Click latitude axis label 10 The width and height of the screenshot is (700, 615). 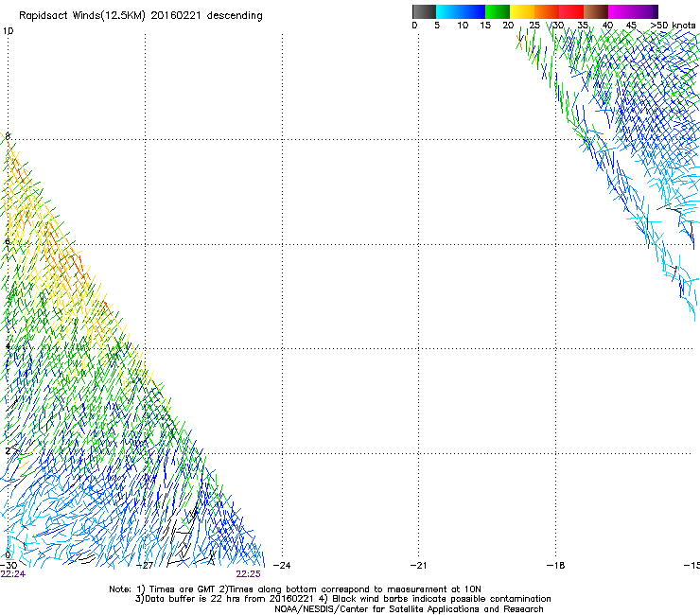click(x=8, y=31)
